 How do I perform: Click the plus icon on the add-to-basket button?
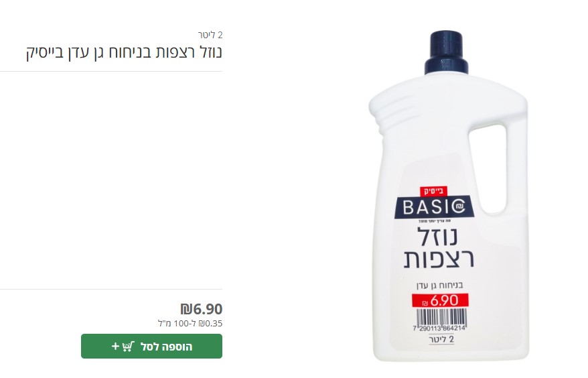tap(115, 346)
